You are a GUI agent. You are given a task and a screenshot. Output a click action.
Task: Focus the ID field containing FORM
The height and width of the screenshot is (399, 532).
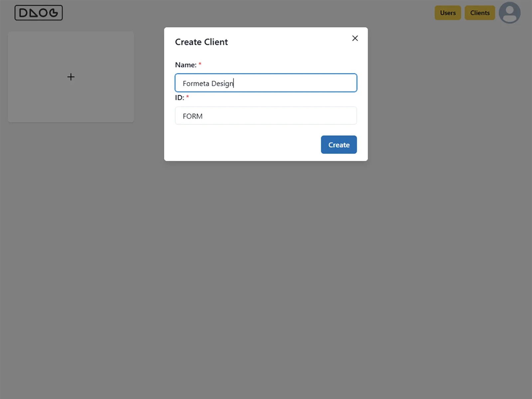coord(266,116)
